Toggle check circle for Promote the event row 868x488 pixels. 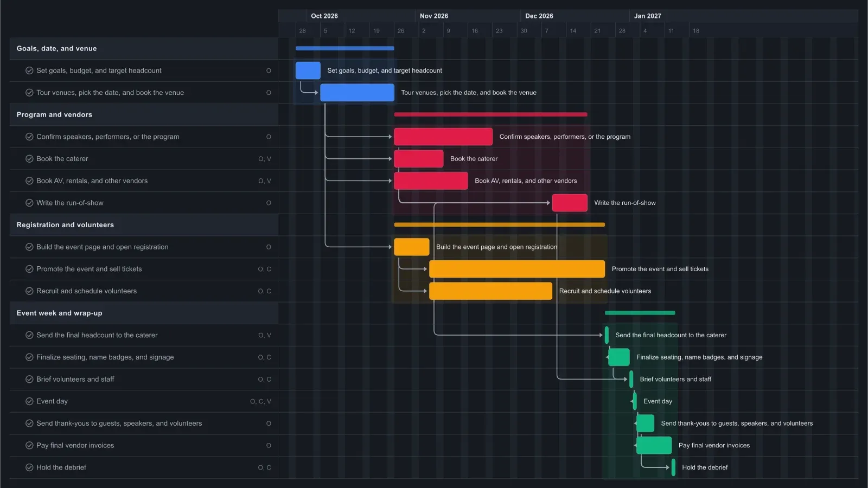[29, 269]
